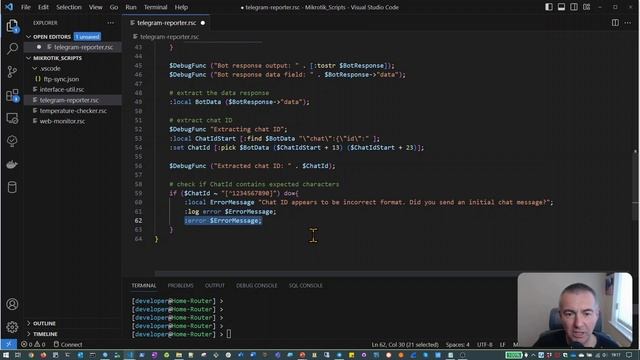Click the editor vertical scrollbar thumb
Screen dimensions: 640x360
coord(635,185)
